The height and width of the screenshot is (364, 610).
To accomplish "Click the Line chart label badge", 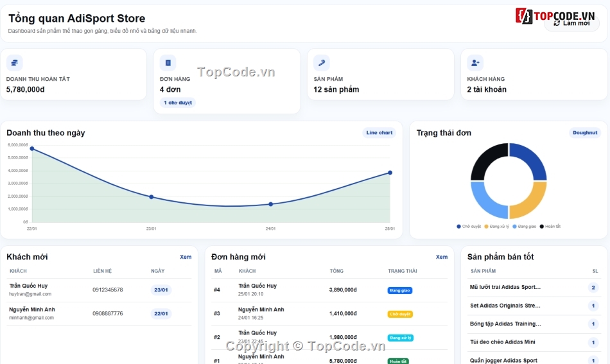I will point(379,133).
